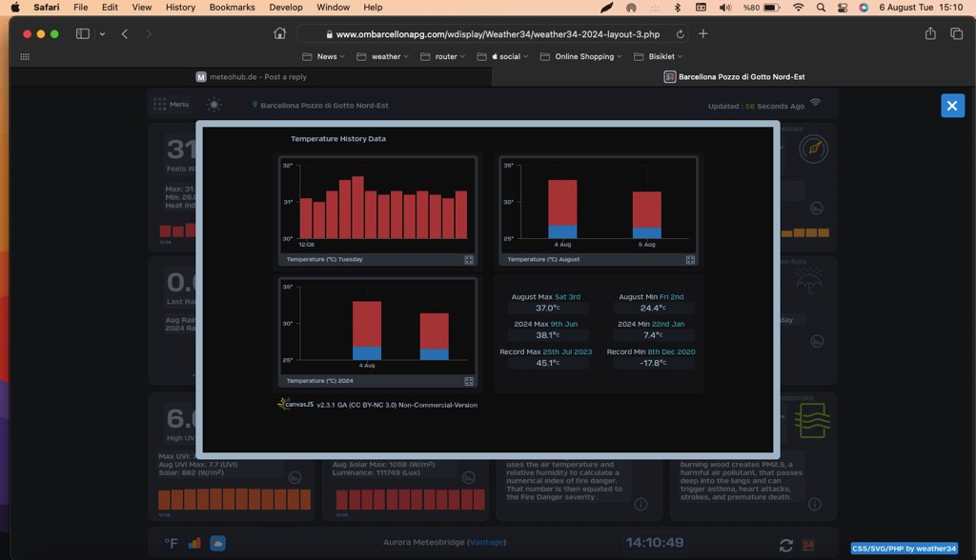976x560 pixels.
Task: Click the CanvasJS logo link
Action: [296, 404]
